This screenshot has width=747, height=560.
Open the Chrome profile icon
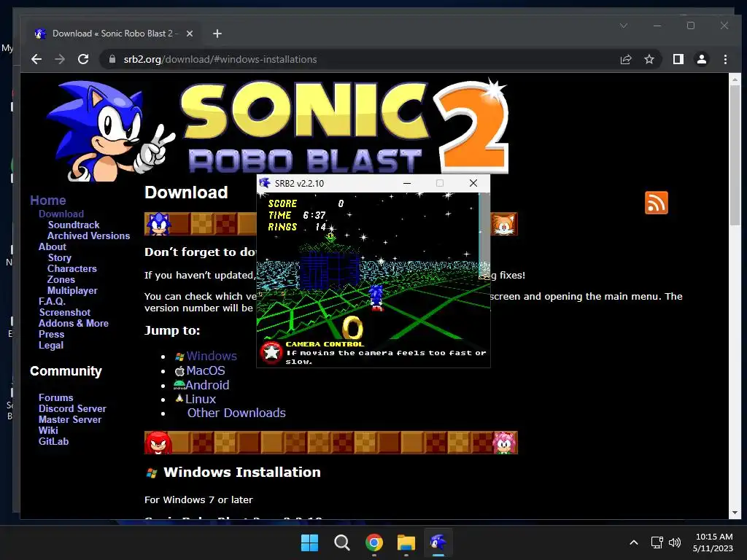click(x=701, y=59)
